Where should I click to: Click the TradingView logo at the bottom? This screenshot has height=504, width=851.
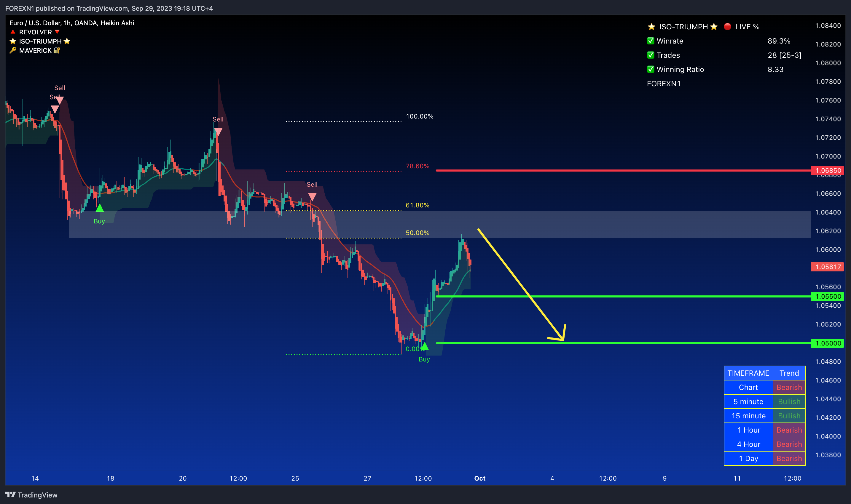click(31, 495)
